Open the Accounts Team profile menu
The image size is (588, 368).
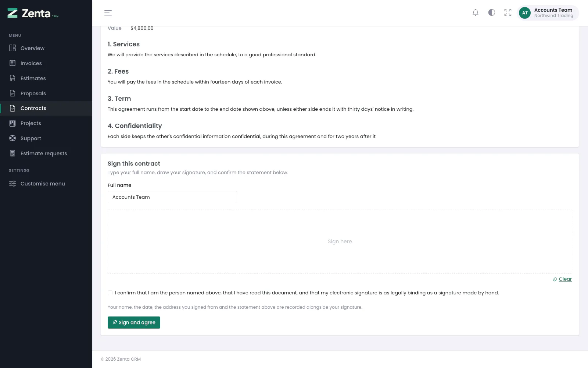(x=548, y=13)
